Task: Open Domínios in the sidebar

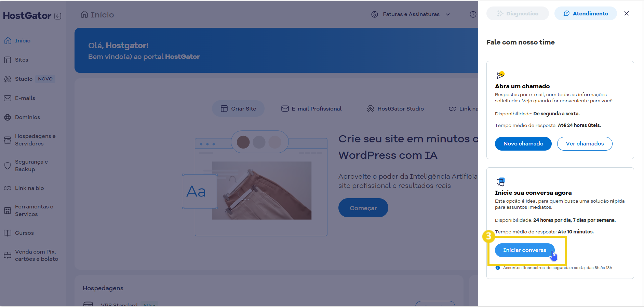Action: pos(27,117)
